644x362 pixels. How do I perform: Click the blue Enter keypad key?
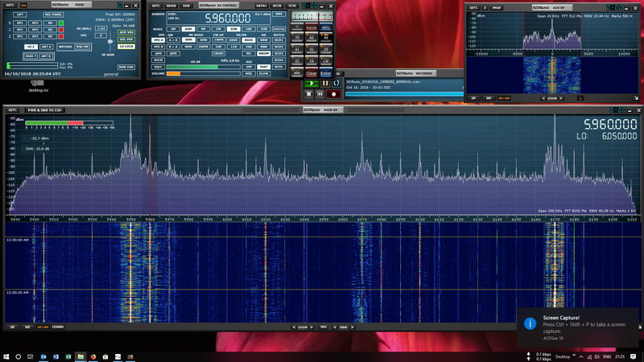click(326, 73)
